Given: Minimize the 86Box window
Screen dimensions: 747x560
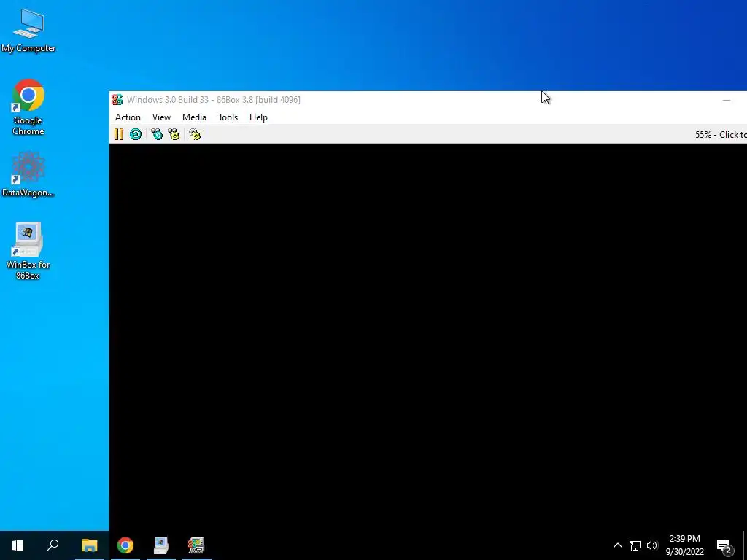Looking at the screenshot, I should coord(727,100).
